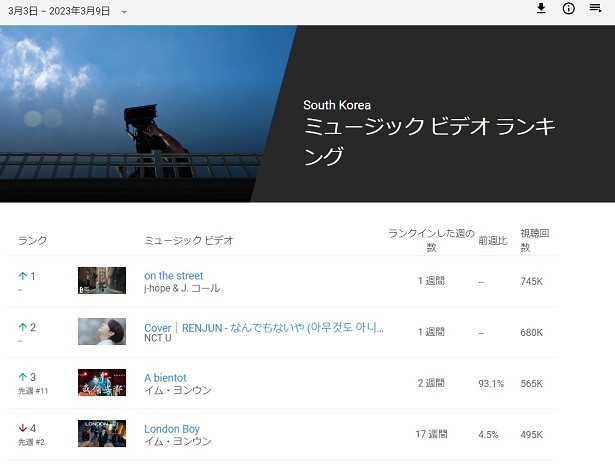Select the 'A bientot' song title

tap(165, 378)
